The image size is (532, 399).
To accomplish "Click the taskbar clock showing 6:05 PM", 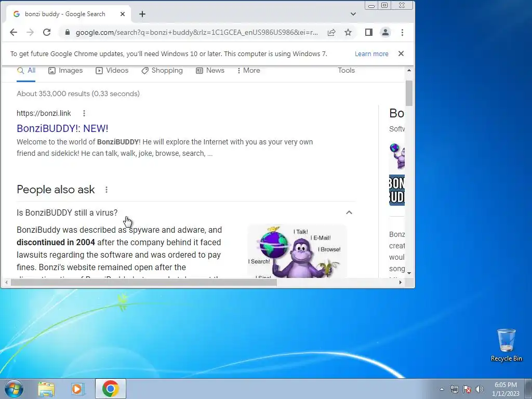I will click(x=506, y=389).
